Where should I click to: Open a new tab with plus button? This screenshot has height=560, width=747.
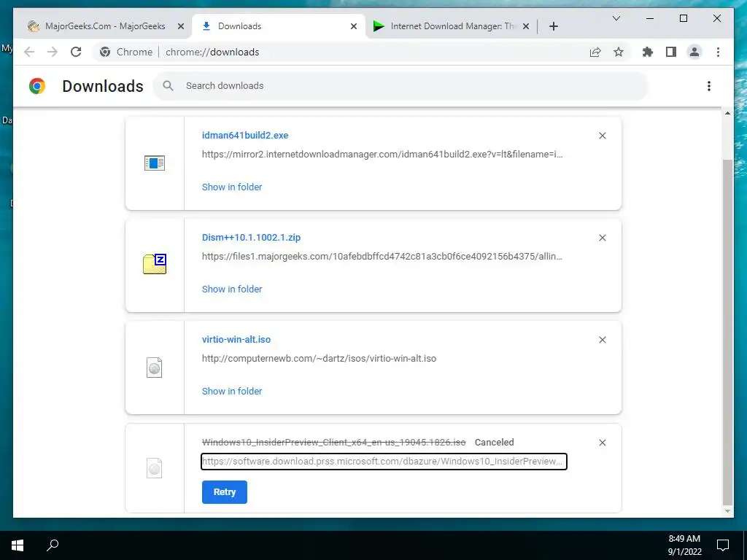click(x=553, y=26)
